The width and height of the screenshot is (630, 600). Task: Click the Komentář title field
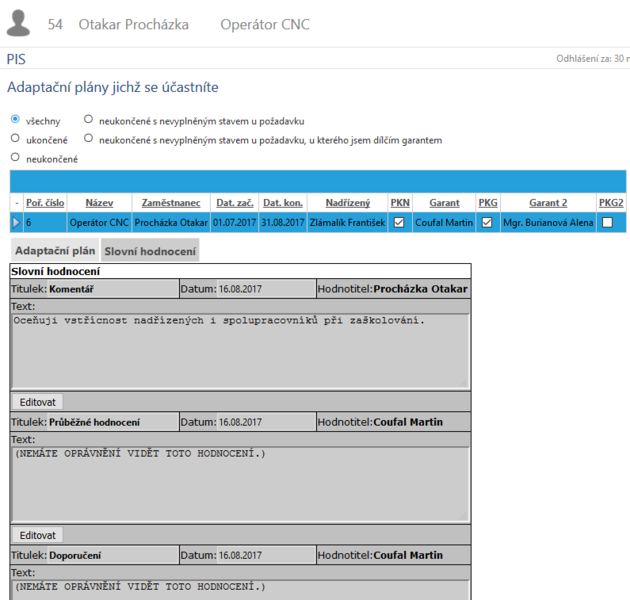112,289
